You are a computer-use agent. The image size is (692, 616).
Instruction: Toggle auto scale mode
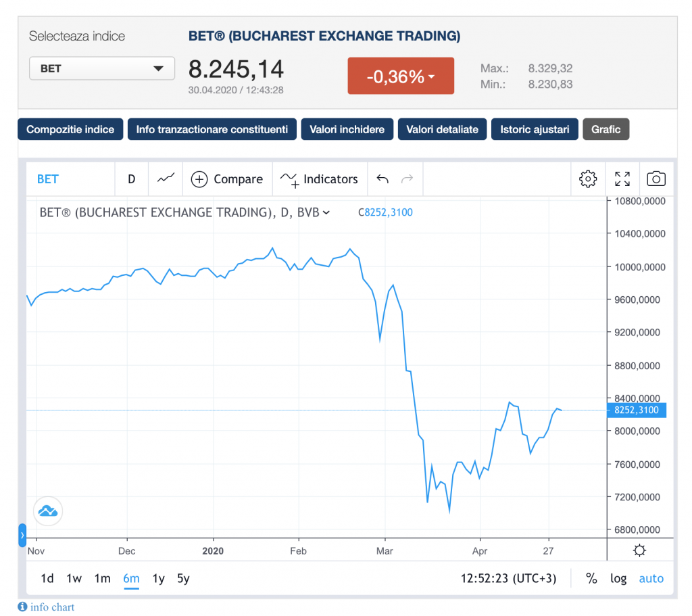(651, 578)
